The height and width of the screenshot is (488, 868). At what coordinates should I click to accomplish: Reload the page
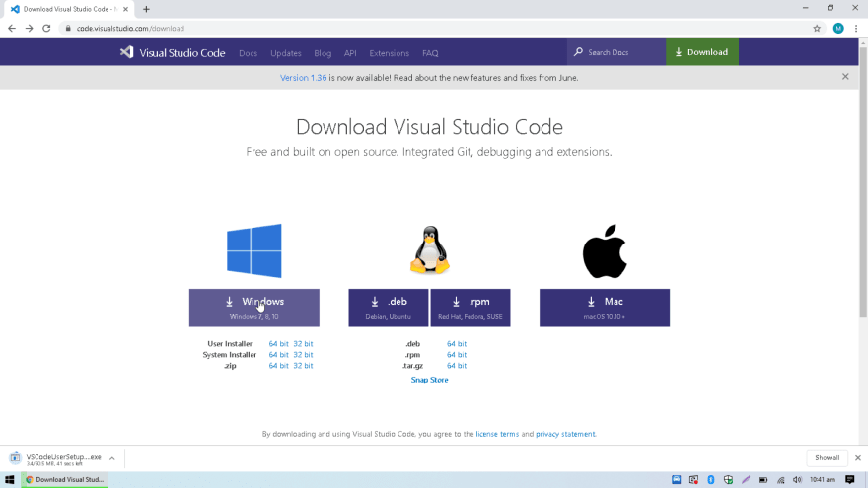tap(46, 29)
